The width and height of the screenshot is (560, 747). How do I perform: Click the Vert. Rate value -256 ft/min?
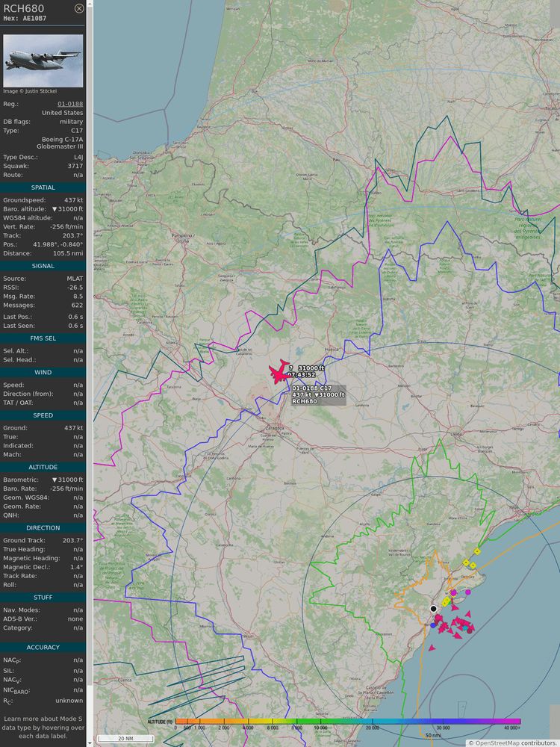click(x=66, y=227)
